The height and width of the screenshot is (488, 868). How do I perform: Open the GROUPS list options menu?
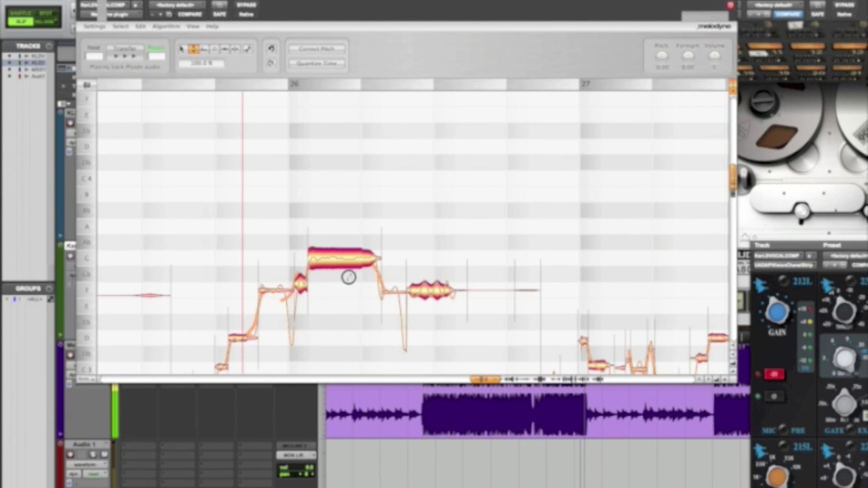pyautogui.click(x=48, y=289)
